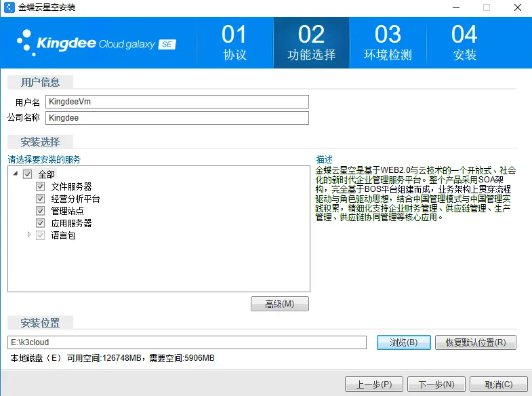
Task: Uncheck the 经营分析平台 checkbox
Action: click(41, 199)
